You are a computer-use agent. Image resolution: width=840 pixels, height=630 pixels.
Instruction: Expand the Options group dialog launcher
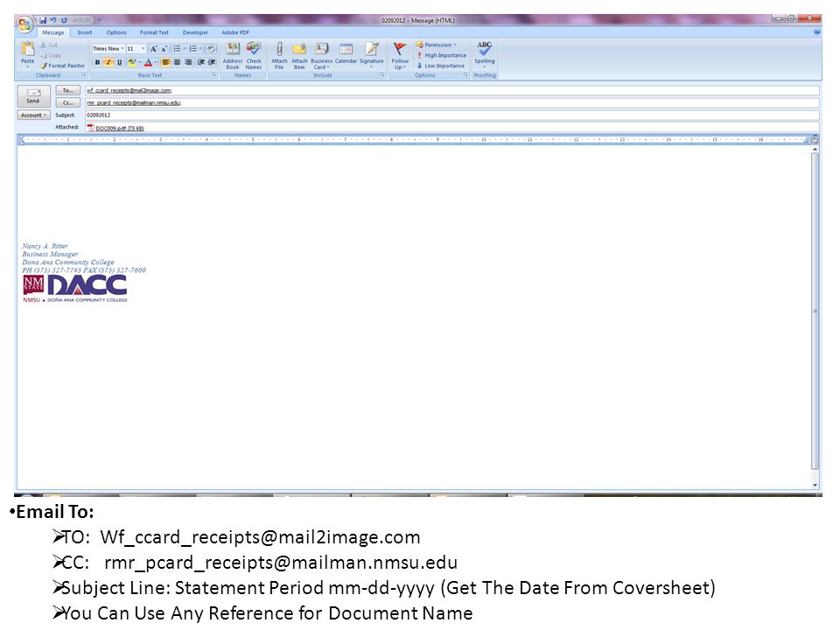tap(466, 75)
